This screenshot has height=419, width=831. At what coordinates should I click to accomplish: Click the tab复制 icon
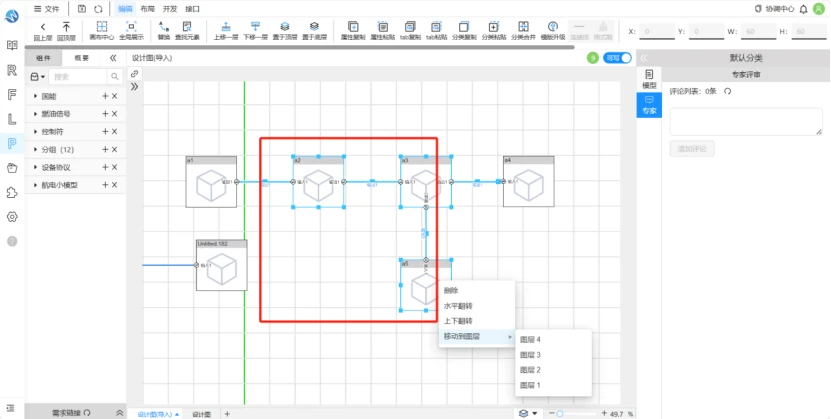(x=410, y=26)
